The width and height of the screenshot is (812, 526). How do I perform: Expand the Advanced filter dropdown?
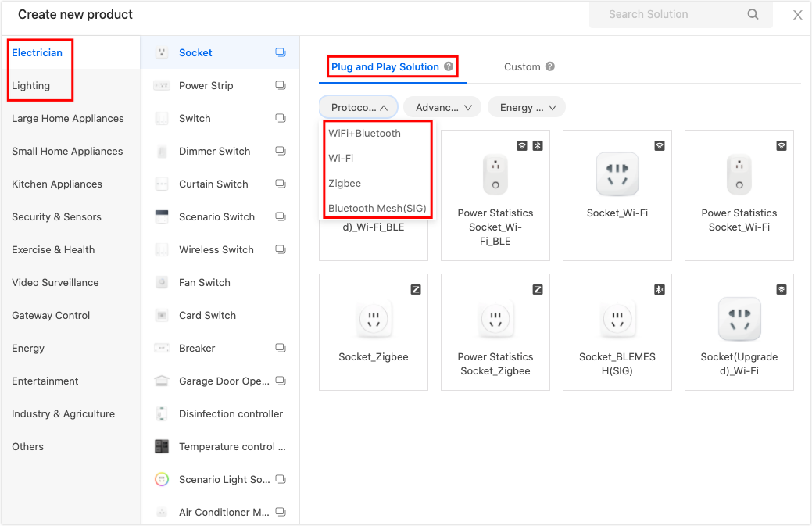[x=442, y=107]
